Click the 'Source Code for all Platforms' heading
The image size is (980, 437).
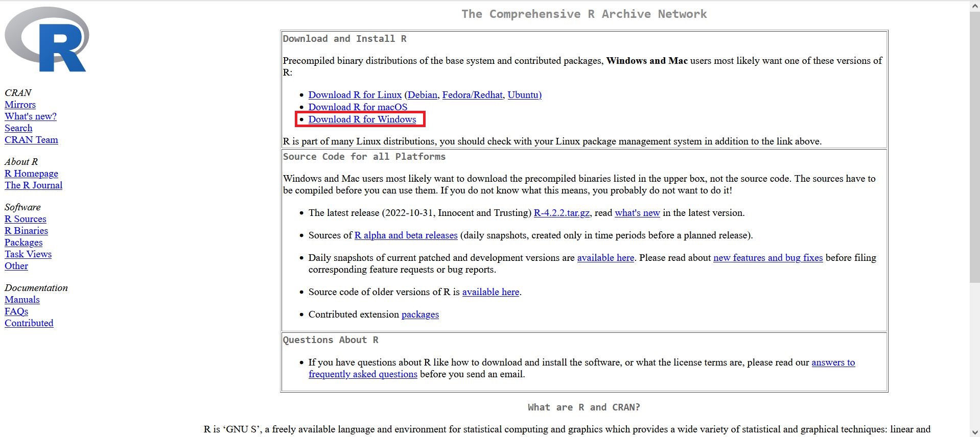pyautogui.click(x=364, y=157)
